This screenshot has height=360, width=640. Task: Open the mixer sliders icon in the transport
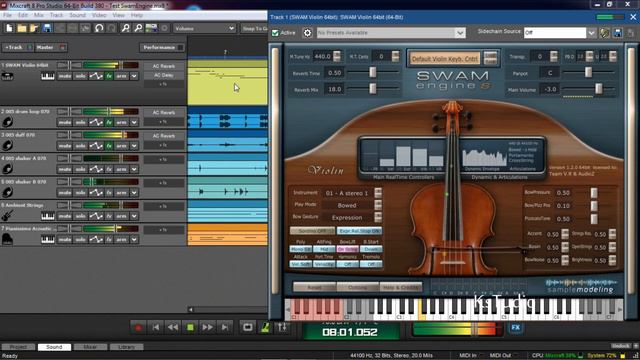click(282, 327)
